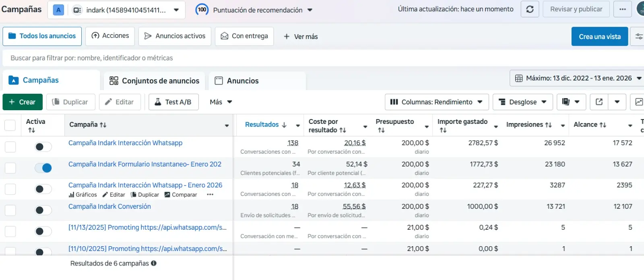This screenshot has height=280, width=644.
Task: Open the chart view icon at right
Action: click(638, 102)
